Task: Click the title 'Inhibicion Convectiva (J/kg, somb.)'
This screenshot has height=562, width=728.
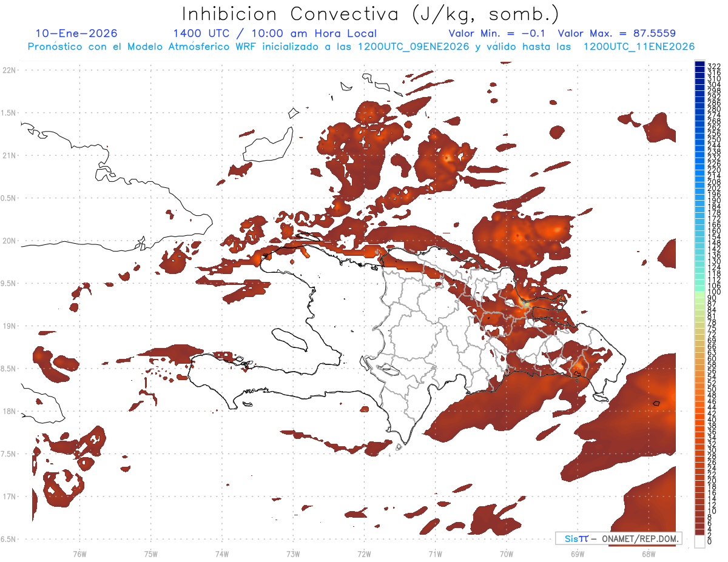Action: pyautogui.click(x=371, y=14)
